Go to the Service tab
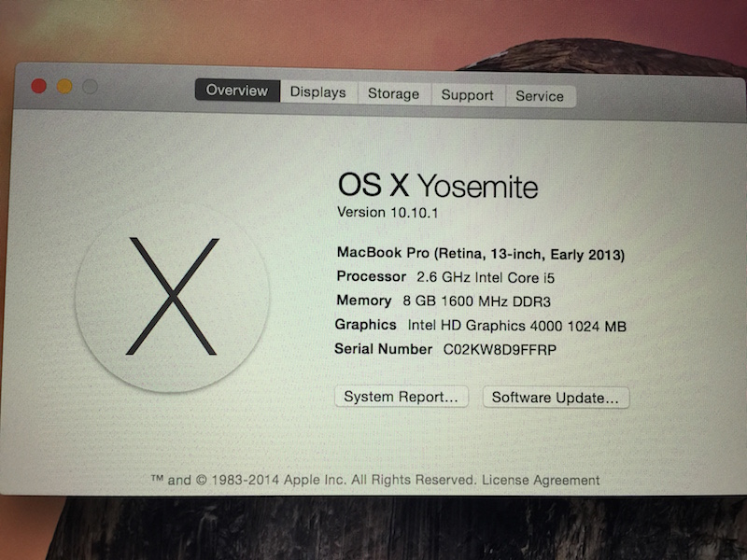The width and height of the screenshot is (747, 560). click(540, 96)
